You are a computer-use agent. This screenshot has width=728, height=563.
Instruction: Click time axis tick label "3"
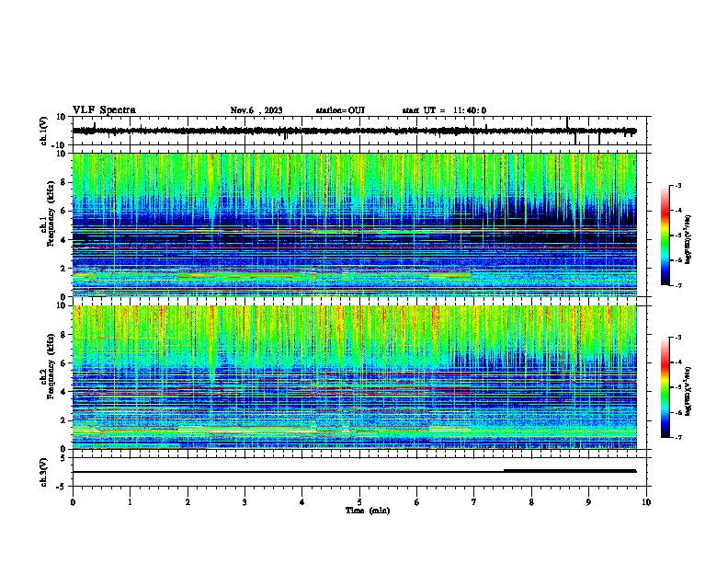pos(245,502)
